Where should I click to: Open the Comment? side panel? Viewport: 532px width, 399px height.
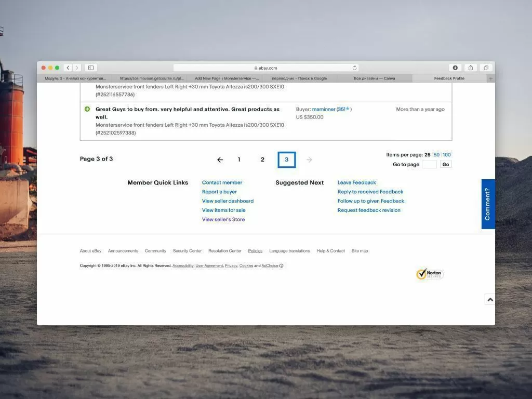pyautogui.click(x=487, y=204)
